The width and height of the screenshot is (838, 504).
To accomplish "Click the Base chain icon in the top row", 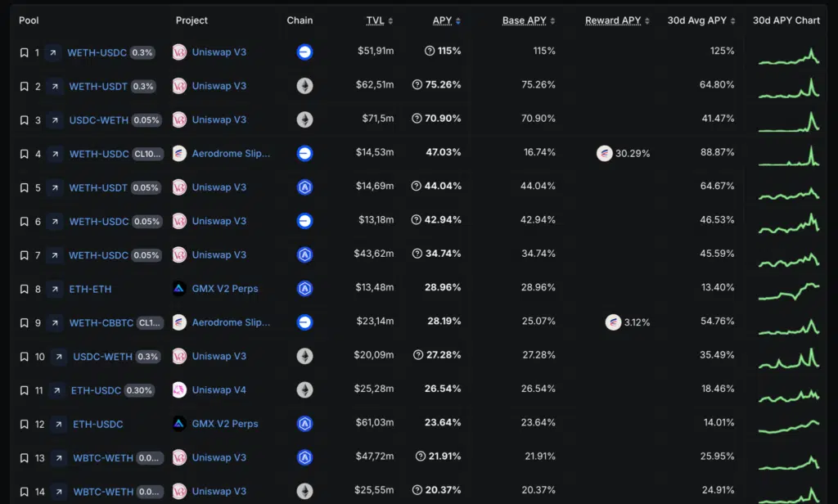I will point(304,52).
